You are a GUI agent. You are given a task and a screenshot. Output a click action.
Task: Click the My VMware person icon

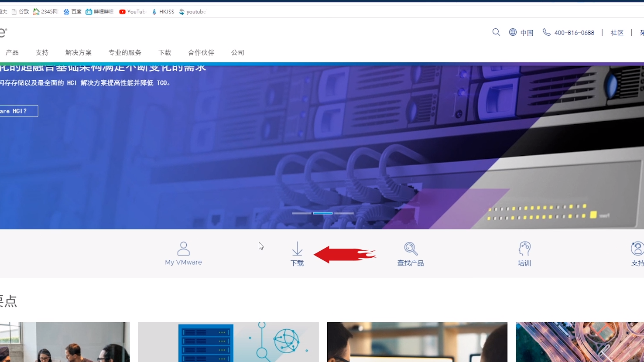tap(183, 249)
